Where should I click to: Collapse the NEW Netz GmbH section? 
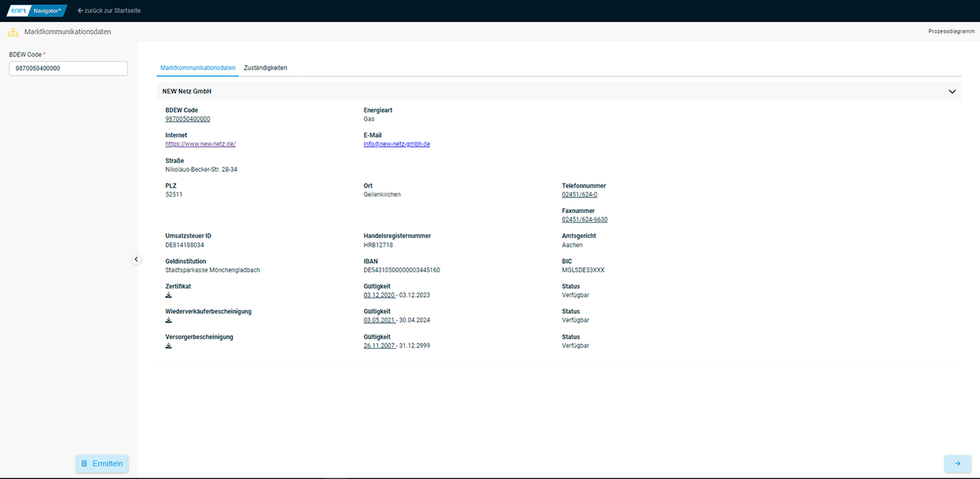952,91
